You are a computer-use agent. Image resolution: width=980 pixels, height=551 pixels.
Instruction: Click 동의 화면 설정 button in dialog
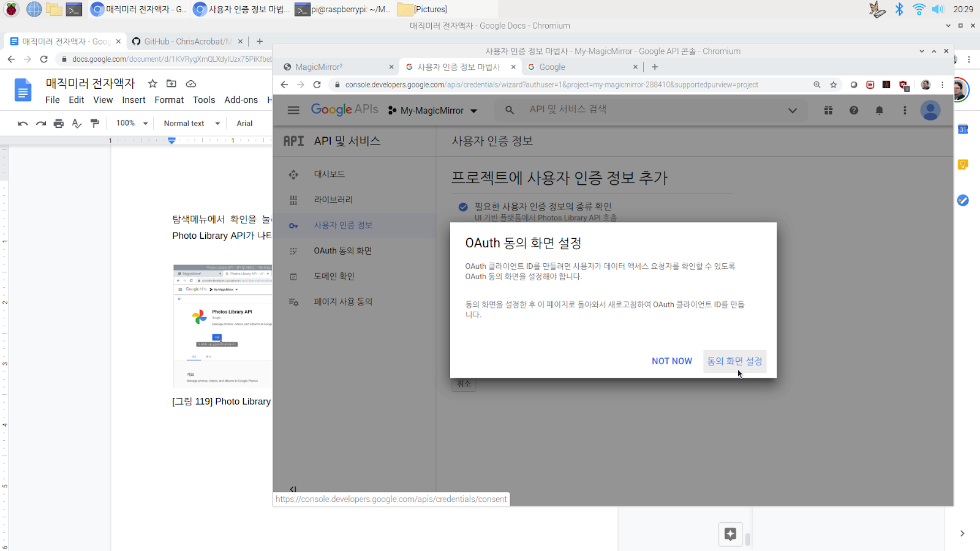click(x=734, y=361)
